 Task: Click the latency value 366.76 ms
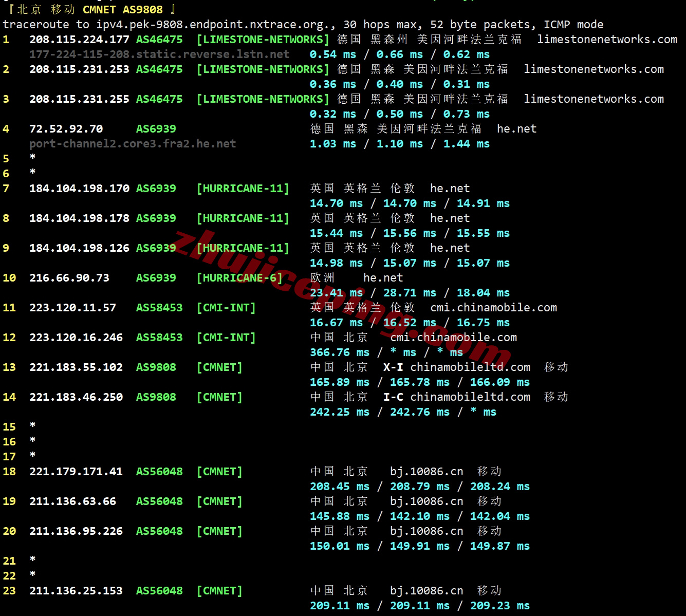pos(340,352)
